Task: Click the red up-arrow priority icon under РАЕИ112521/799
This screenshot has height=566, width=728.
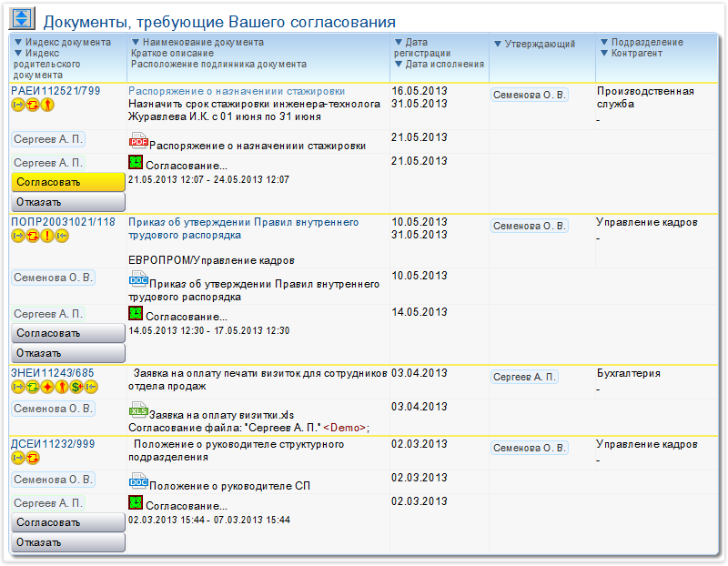Action: tap(46, 105)
